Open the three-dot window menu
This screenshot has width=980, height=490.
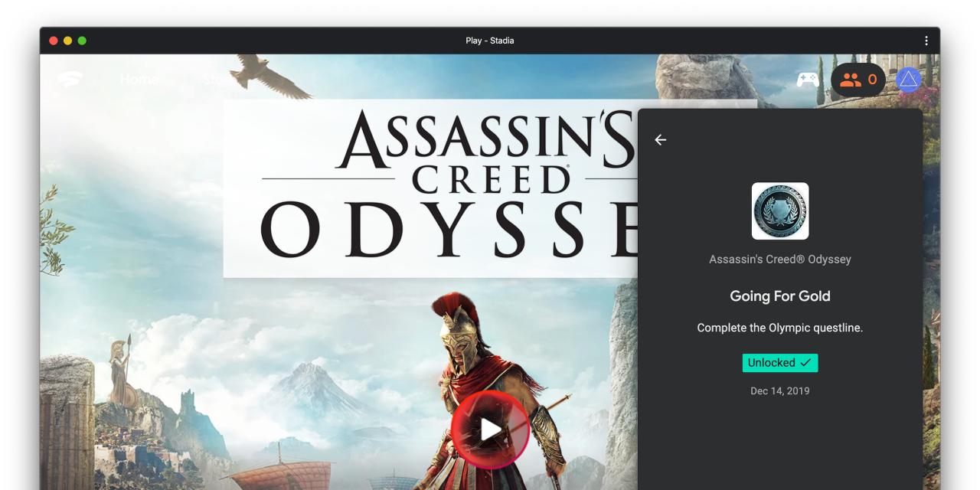[926, 41]
